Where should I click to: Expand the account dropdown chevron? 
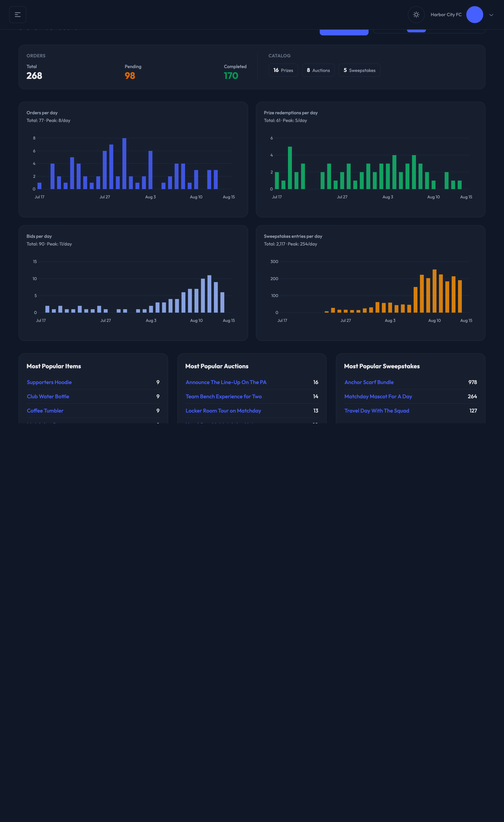click(491, 15)
